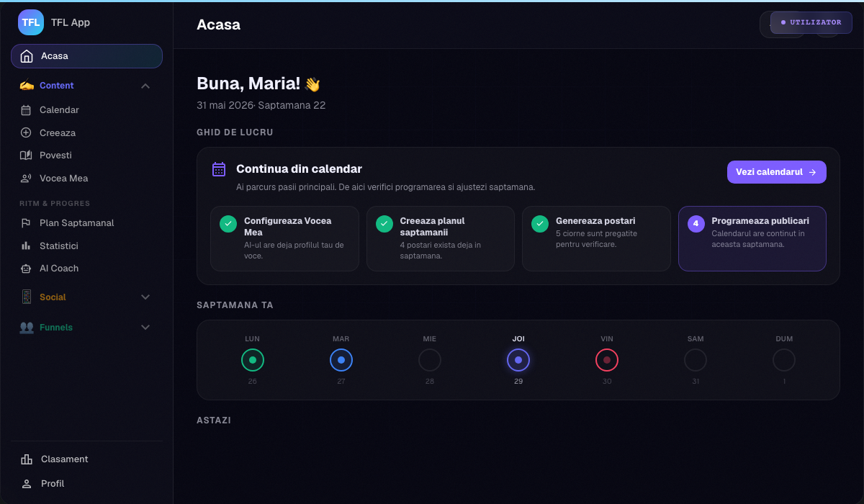This screenshot has width=864, height=504.
Task: Click the 'Acasa' page title in header
Action: click(218, 25)
